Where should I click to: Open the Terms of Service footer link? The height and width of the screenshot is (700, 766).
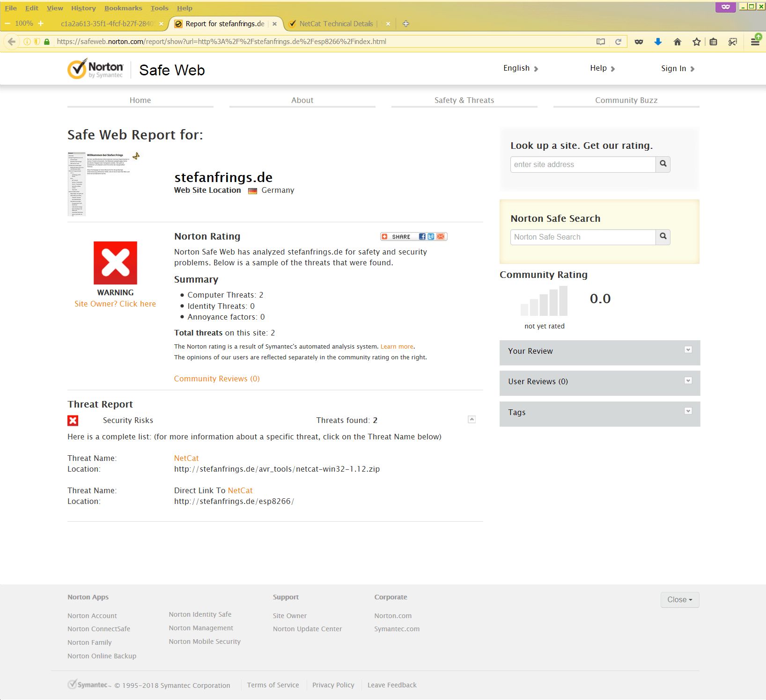click(x=273, y=685)
